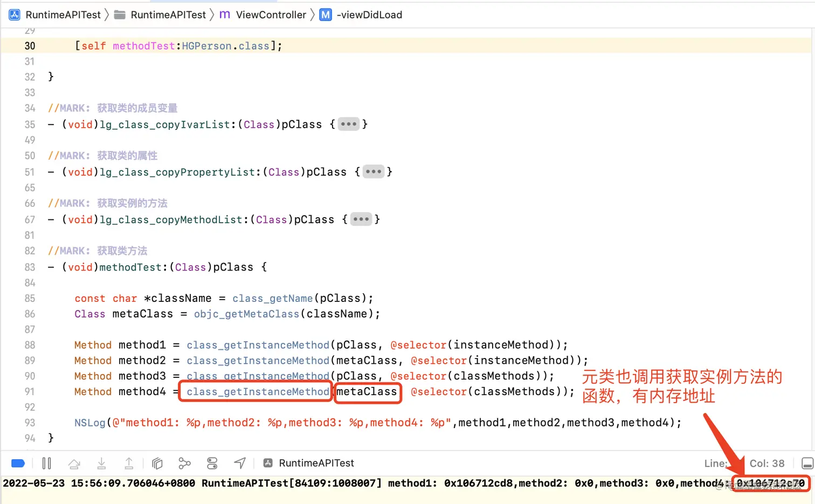
Task: Click @selector(instanceMethod) on line 89
Action: [496, 361]
